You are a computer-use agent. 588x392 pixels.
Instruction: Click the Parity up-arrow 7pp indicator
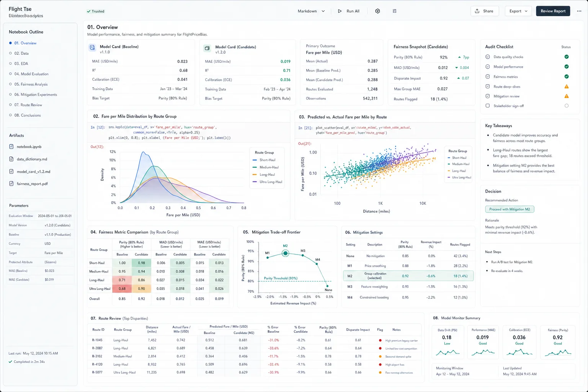pyautogui.click(x=463, y=57)
